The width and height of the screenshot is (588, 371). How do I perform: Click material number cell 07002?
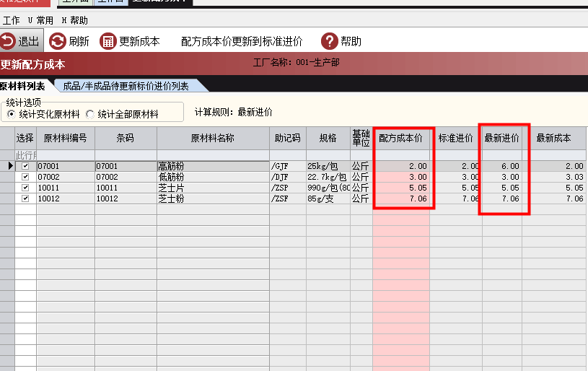point(66,177)
